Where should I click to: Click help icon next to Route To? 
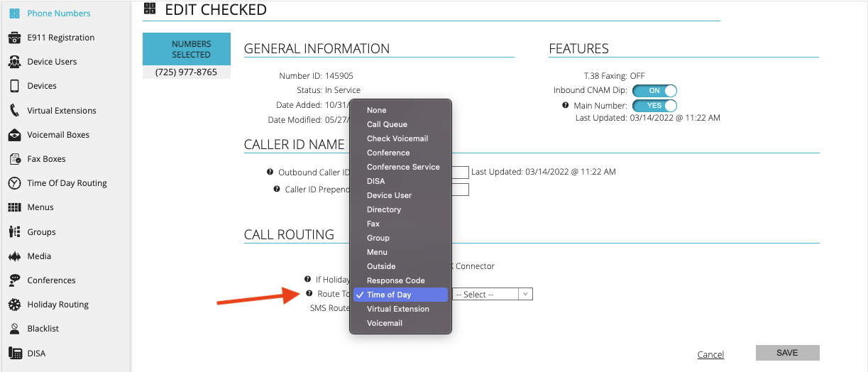tap(309, 293)
